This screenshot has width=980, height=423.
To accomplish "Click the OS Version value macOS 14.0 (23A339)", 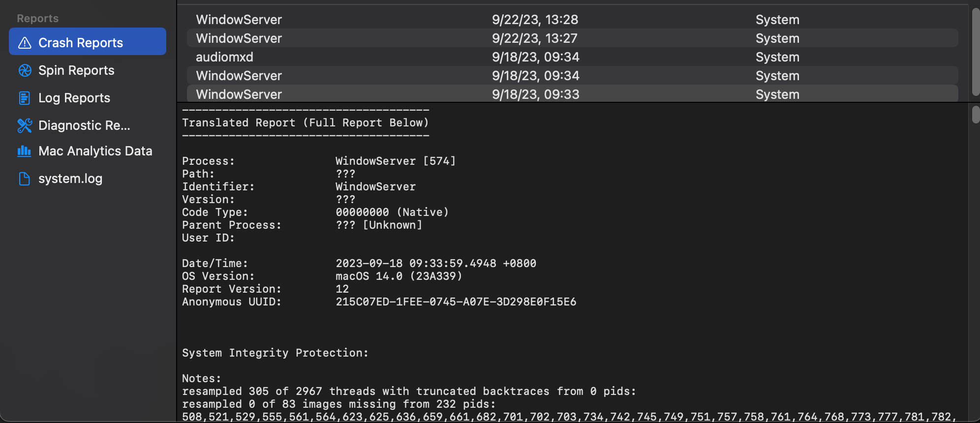I will tap(399, 276).
